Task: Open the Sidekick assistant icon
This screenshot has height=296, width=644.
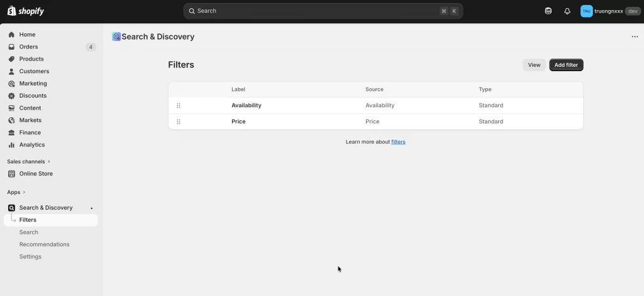Action: [548, 11]
